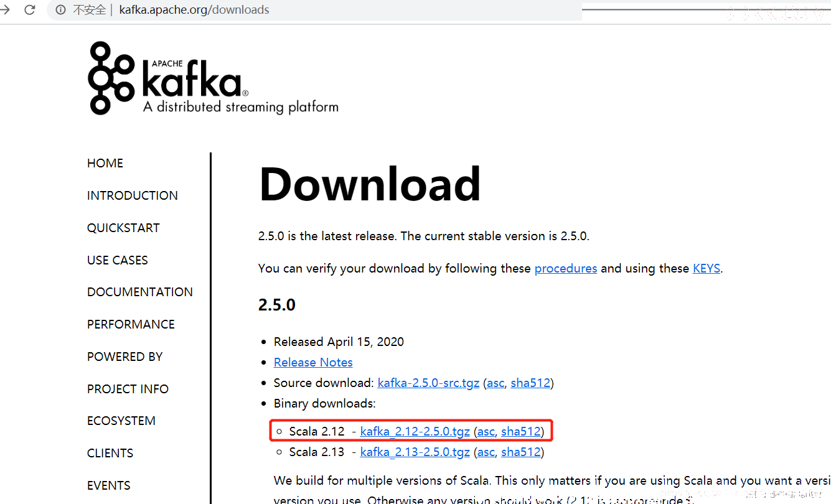This screenshot has height=504, width=831.
Task: Follow the procedures link
Action: [566, 268]
